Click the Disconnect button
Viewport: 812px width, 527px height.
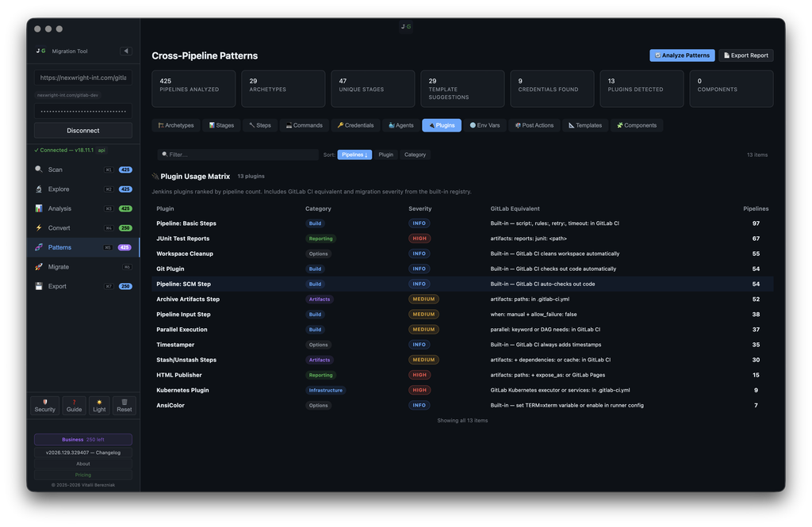pyautogui.click(x=82, y=131)
